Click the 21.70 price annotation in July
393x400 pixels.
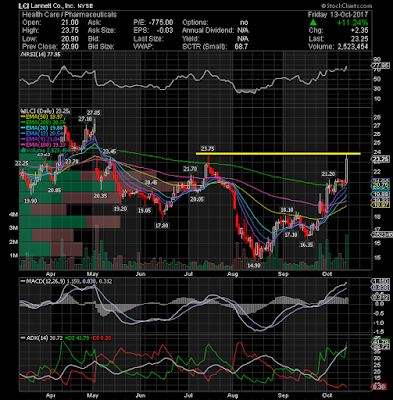tap(190, 169)
